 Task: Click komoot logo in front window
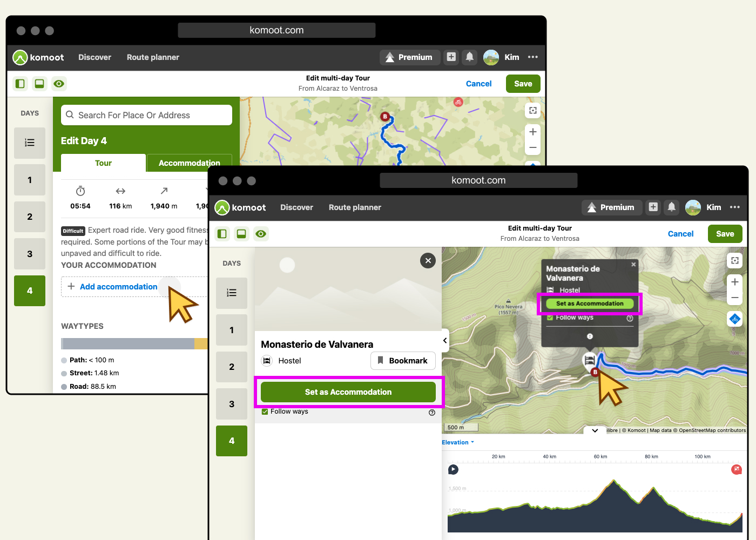pos(240,207)
